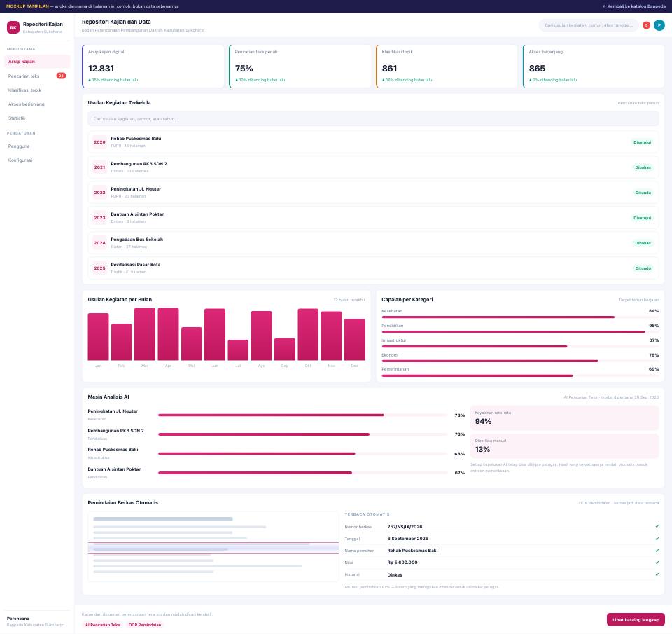Screen dimensions: 672x634
Task: Click the Dinkes instansi value
Action: [395, 575]
